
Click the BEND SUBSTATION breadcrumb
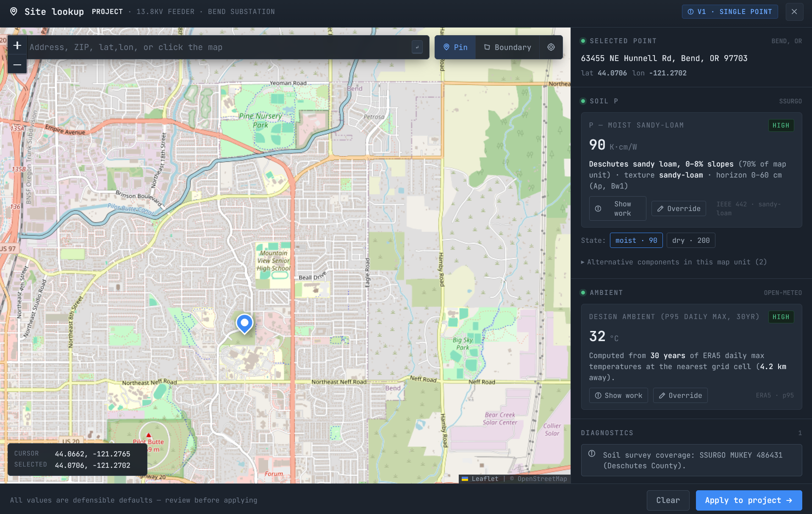(241, 11)
